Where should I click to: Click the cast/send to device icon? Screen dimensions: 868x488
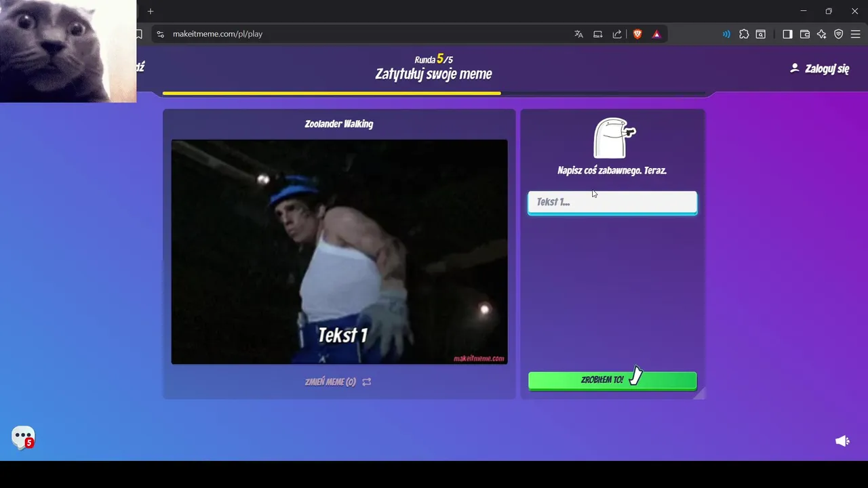click(x=597, y=34)
